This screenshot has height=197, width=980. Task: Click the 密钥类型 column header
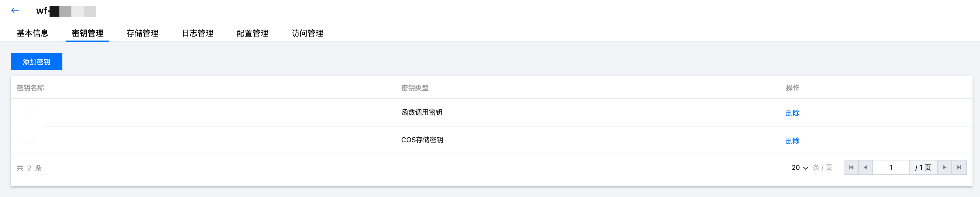415,88
